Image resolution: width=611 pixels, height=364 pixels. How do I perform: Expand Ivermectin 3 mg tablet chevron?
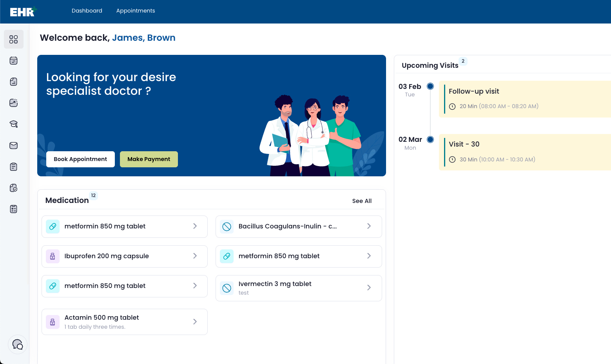click(x=369, y=288)
